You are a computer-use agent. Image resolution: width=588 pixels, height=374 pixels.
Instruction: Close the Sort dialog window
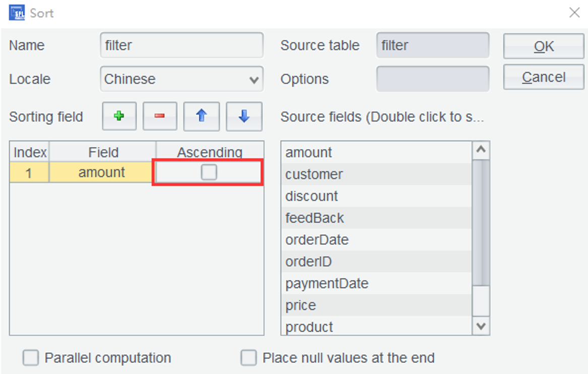click(x=574, y=13)
